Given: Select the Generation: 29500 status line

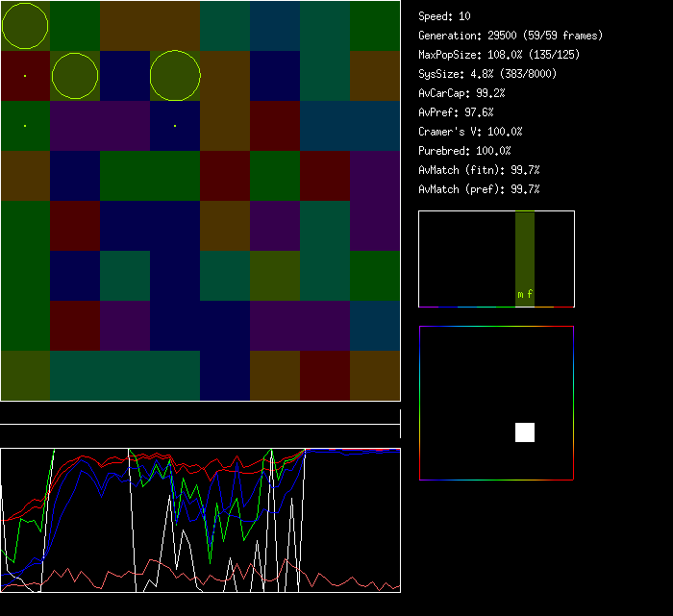Looking at the screenshot, I should click(511, 36).
